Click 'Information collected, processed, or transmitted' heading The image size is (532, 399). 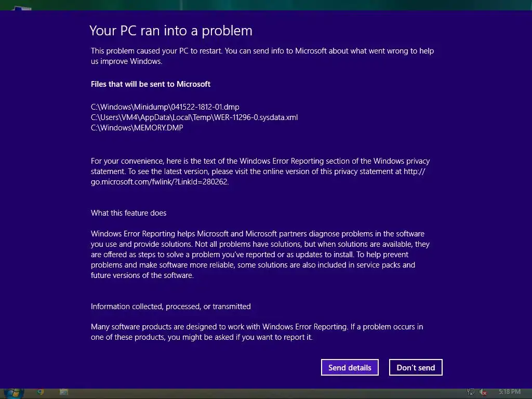point(170,307)
